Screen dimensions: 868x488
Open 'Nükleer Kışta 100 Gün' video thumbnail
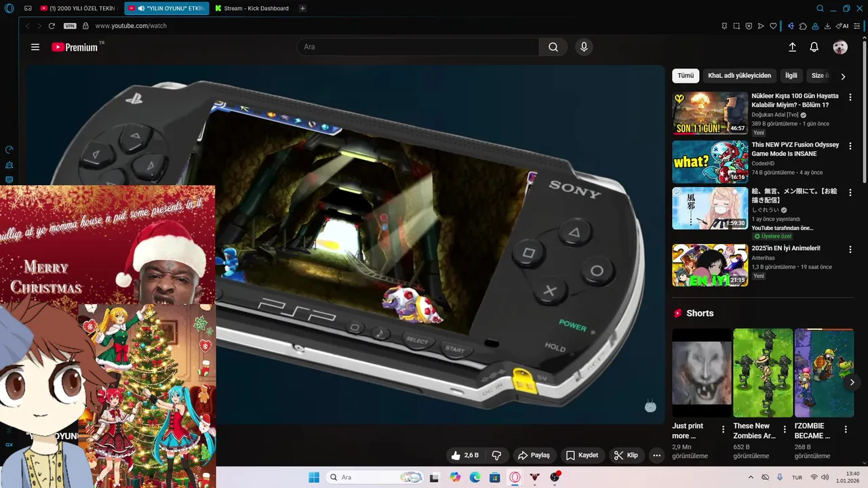(710, 113)
